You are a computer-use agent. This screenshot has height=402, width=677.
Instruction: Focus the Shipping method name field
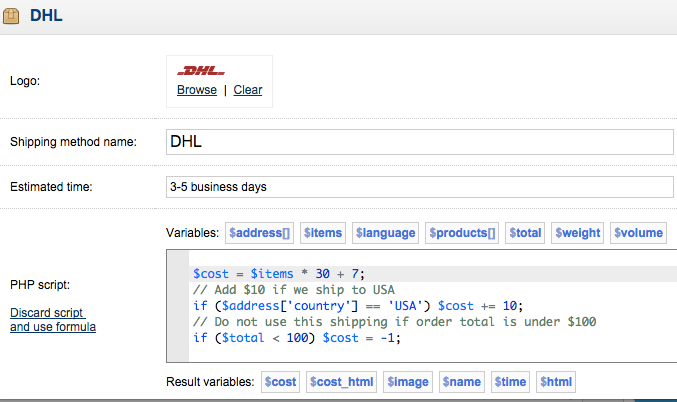click(x=420, y=142)
